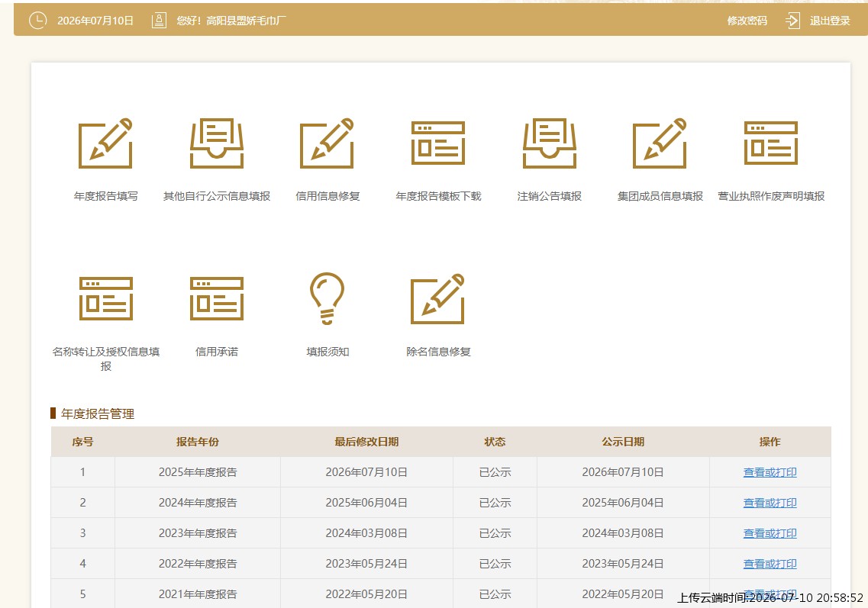Click the 填报须知 lightbulb icon
Image resolution: width=868 pixels, height=608 pixels.
(x=328, y=298)
